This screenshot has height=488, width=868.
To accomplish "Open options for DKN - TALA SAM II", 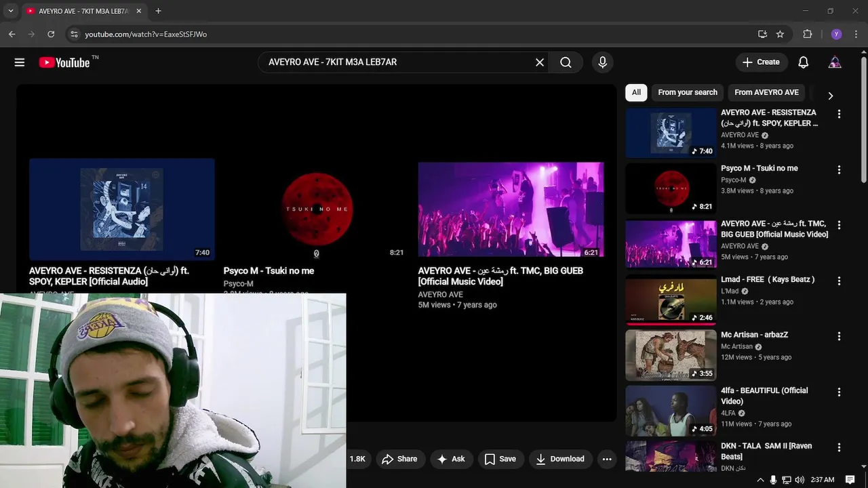I will coord(839,447).
